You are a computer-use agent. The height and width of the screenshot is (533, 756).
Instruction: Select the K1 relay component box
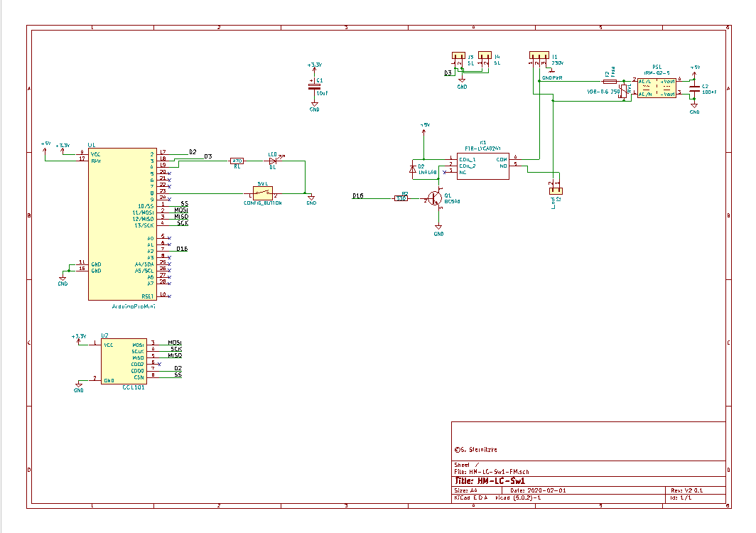(483, 166)
